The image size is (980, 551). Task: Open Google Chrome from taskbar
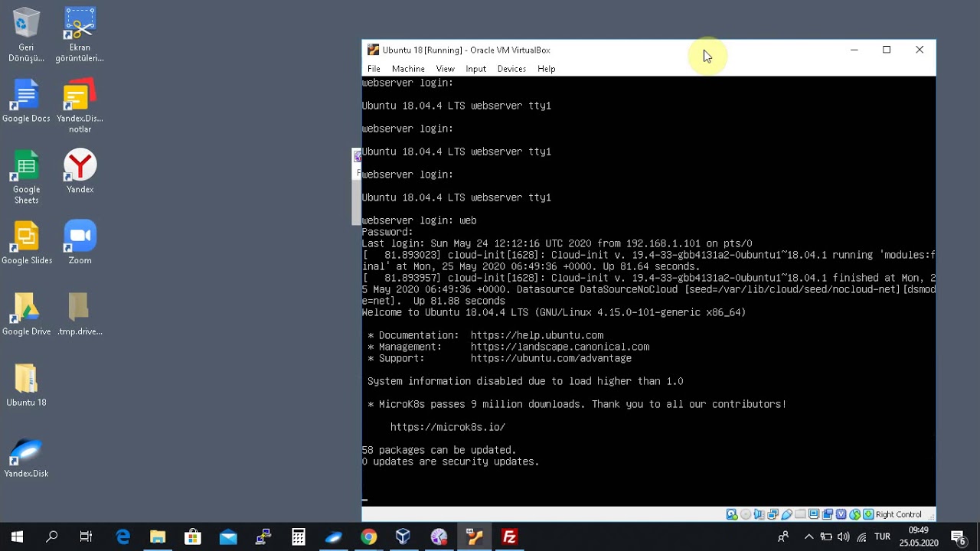click(369, 537)
